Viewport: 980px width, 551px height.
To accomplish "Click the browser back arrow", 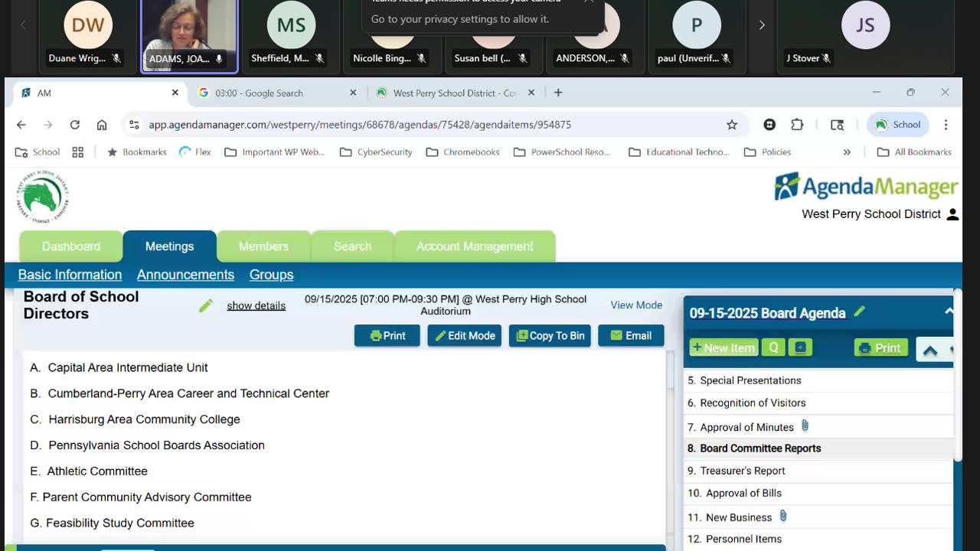I will point(21,125).
